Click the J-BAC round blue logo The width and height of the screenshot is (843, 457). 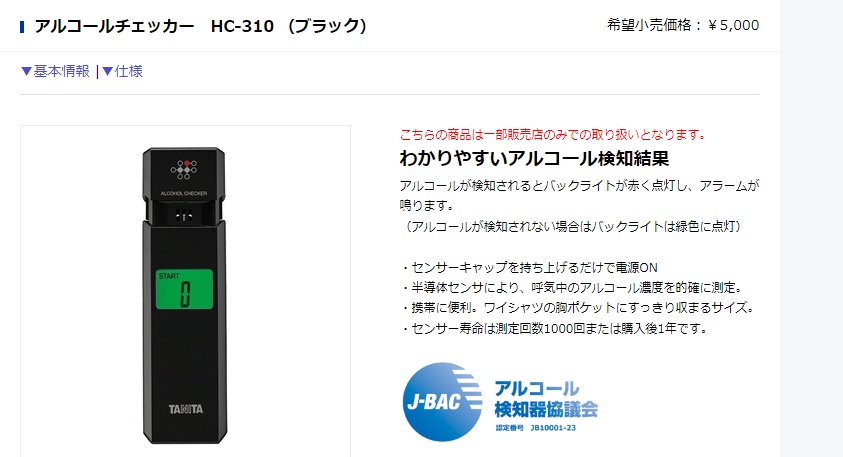[442, 402]
